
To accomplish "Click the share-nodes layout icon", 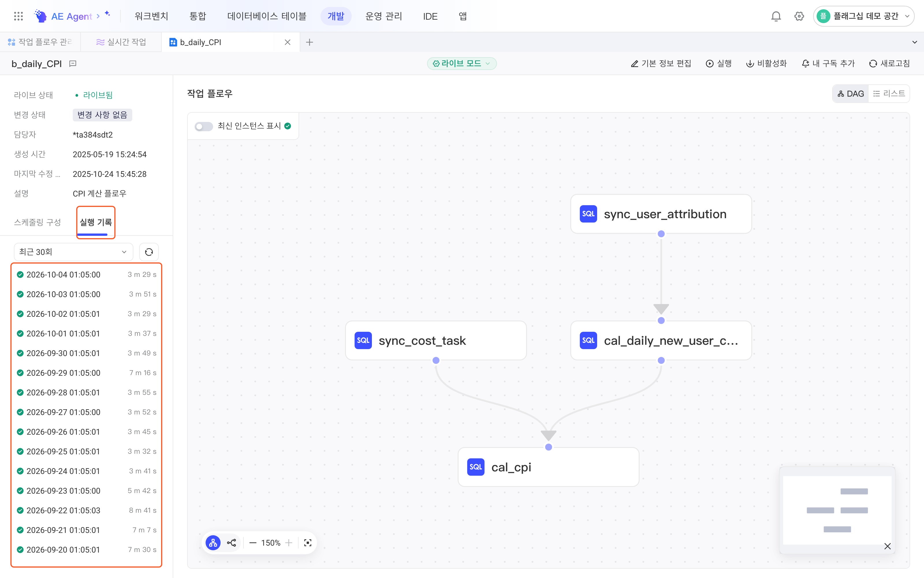I will pyautogui.click(x=232, y=543).
